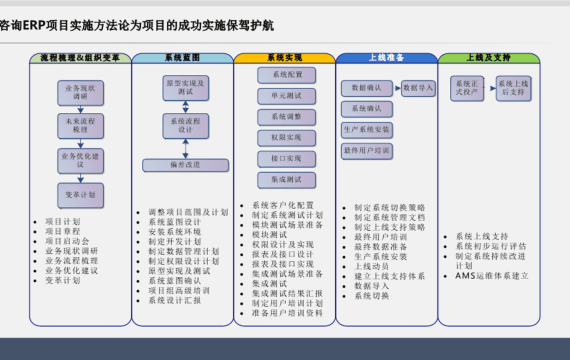
Task: Select the wide 偏差改进 box
Action: (185, 165)
